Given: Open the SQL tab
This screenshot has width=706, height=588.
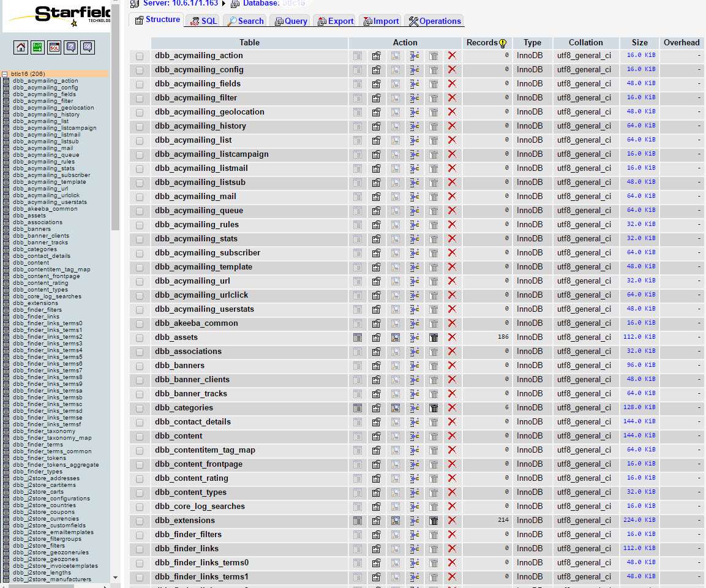Looking at the screenshot, I should pos(203,21).
